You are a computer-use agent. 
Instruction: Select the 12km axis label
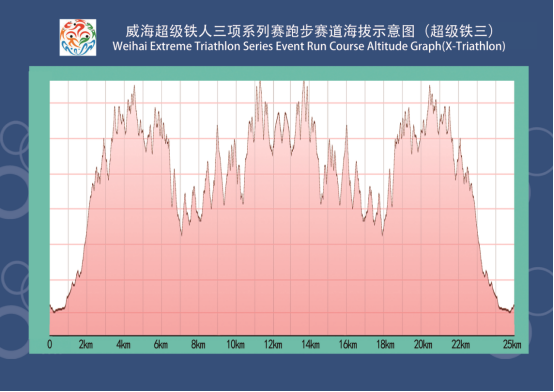click(273, 344)
